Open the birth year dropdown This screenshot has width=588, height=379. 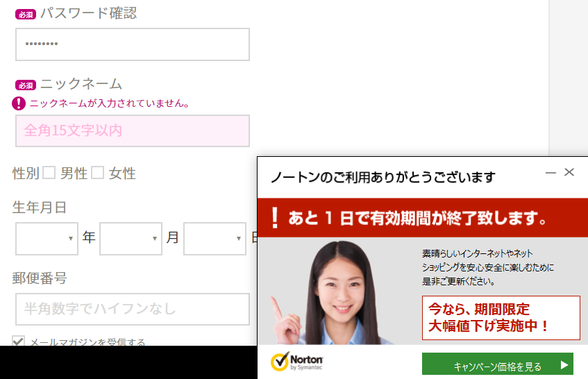[47, 238]
